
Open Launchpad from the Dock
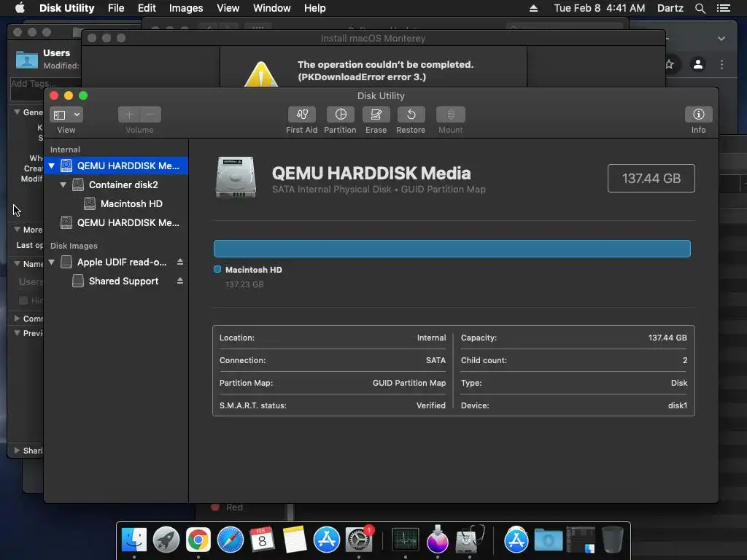166,540
